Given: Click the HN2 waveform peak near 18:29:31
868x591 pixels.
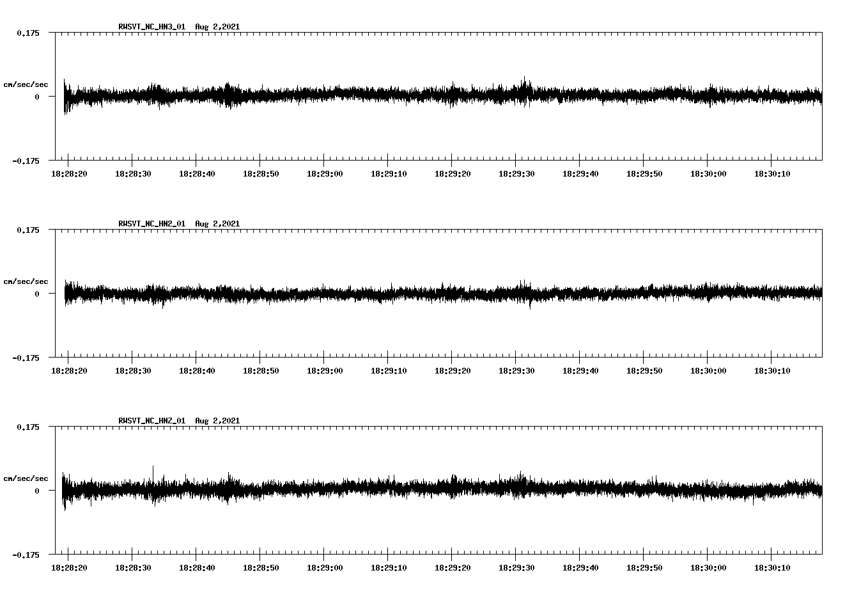Looking at the screenshot, I should click(x=524, y=293).
